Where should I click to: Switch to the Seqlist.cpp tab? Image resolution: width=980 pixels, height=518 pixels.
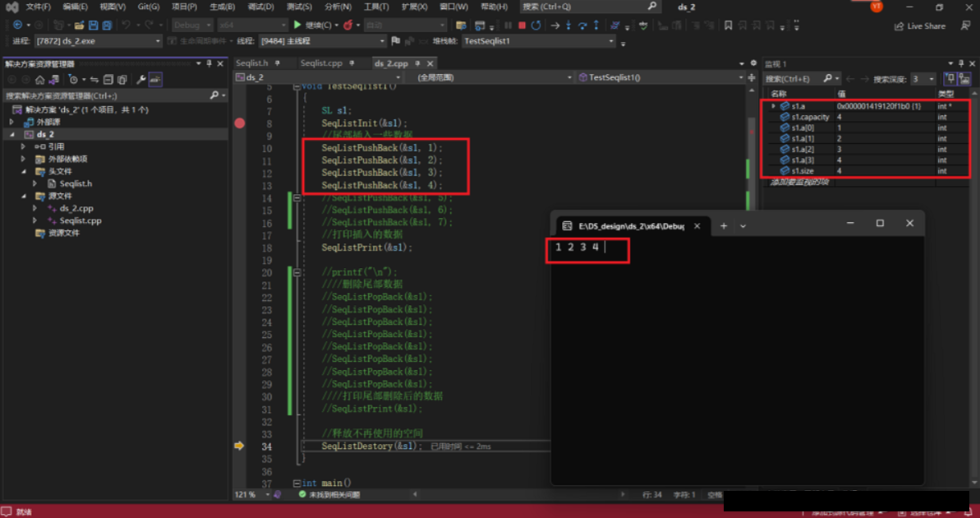[x=321, y=63]
